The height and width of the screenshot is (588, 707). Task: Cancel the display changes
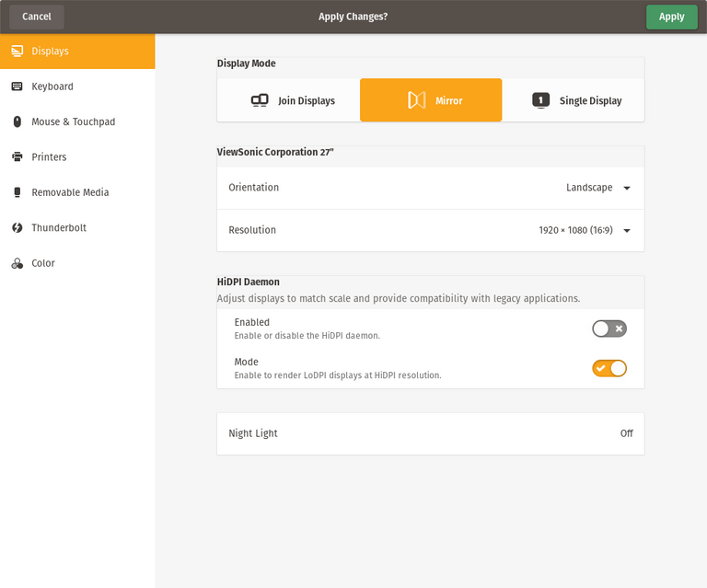tap(37, 17)
